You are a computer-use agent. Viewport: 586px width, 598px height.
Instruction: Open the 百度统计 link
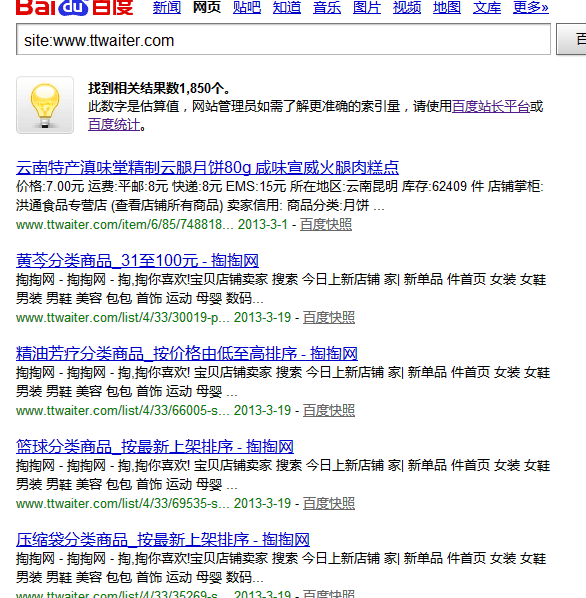point(114,125)
